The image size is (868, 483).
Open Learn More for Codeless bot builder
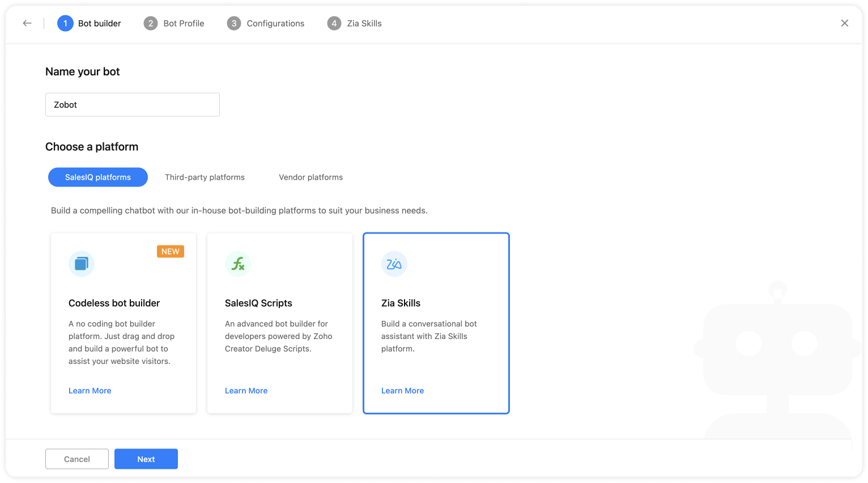90,391
